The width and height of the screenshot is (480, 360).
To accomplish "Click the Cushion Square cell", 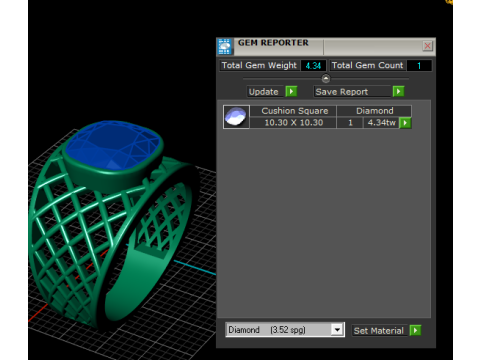I will [x=294, y=111].
